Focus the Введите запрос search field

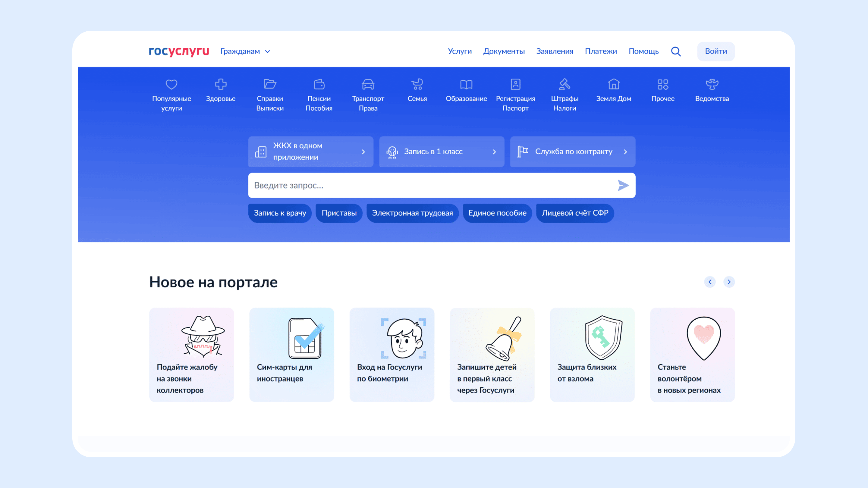coord(442,185)
